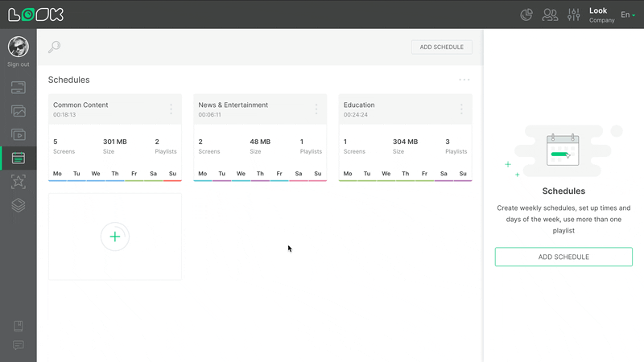This screenshot has width=644, height=362.
Task: Open the chat feedback icon in sidebar
Action: tap(18, 345)
